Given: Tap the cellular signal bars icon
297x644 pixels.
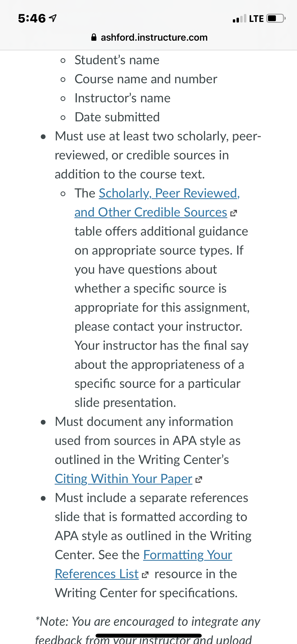Looking at the screenshot, I should 239,19.
